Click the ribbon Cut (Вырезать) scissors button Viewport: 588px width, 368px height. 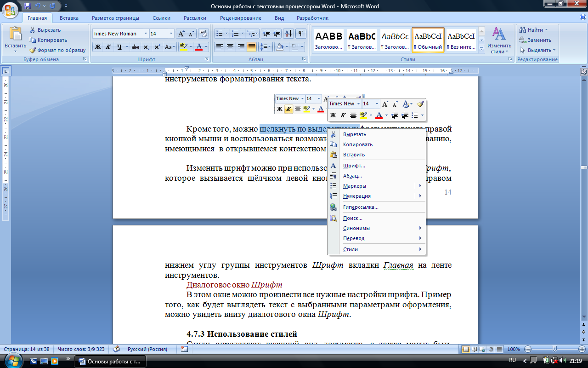tap(45, 30)
